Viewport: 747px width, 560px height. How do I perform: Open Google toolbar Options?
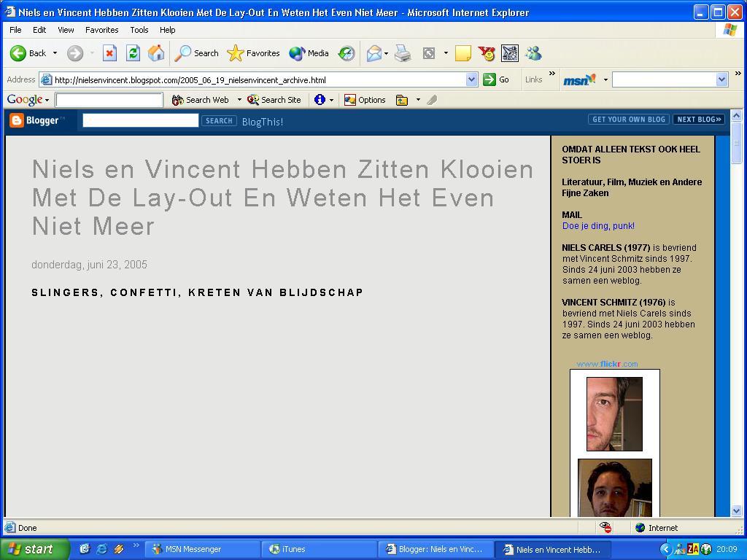(x=365, y=100)
